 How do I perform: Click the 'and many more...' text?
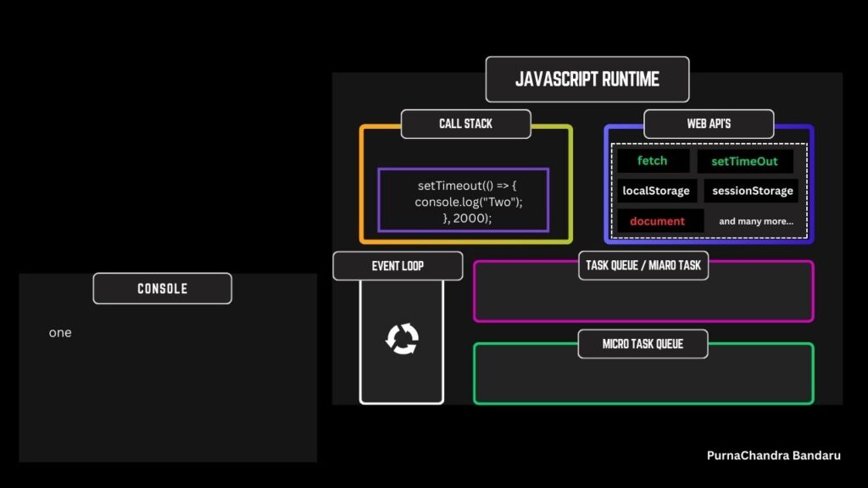(756, 221)
